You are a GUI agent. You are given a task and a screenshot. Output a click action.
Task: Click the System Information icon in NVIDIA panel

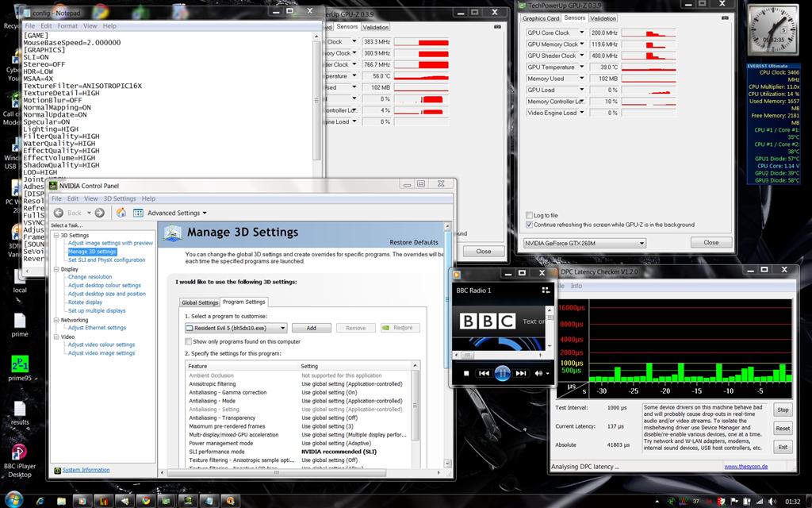57,471
